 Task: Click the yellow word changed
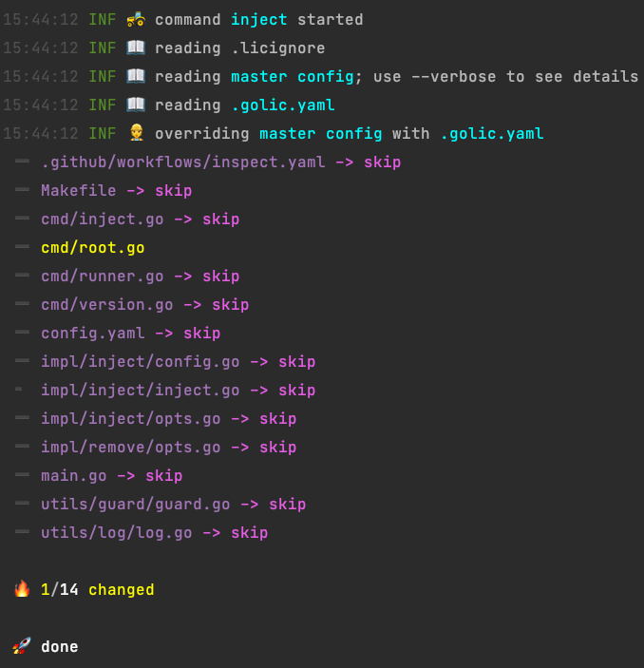point(122,590)
